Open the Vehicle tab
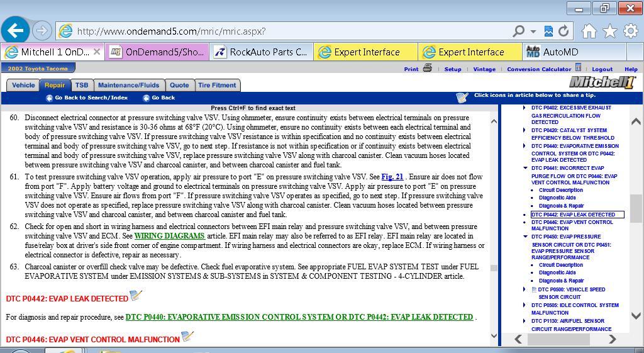This screenshot has width=644, height=353. click(23, 85)
